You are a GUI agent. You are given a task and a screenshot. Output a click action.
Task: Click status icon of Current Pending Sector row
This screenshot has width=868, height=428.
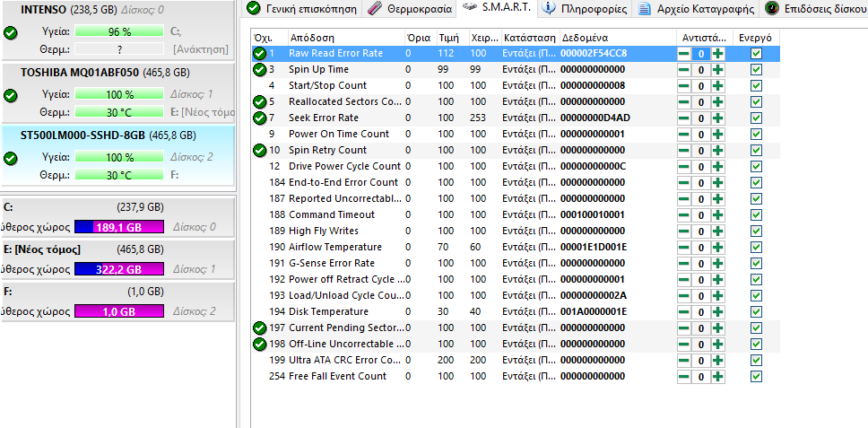pyautogui.click(x=259, y=328)
